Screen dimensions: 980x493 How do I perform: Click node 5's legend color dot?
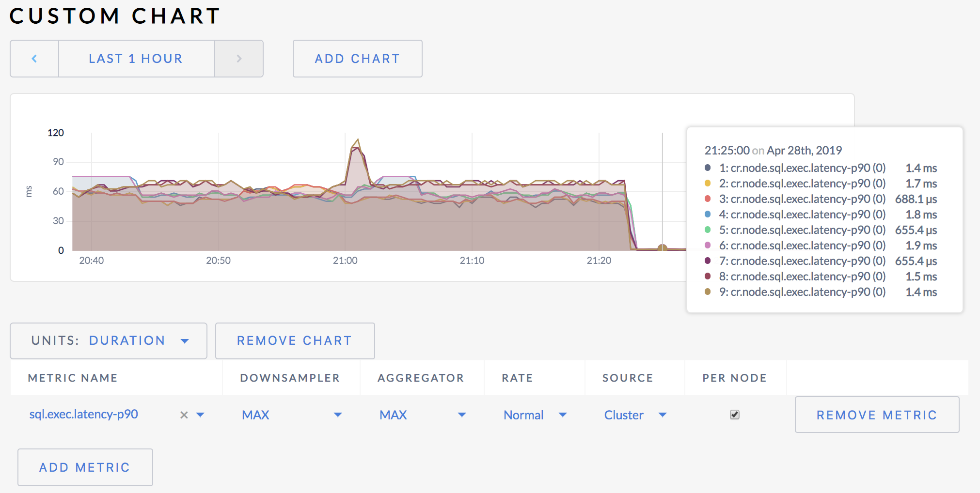(709, 230)
